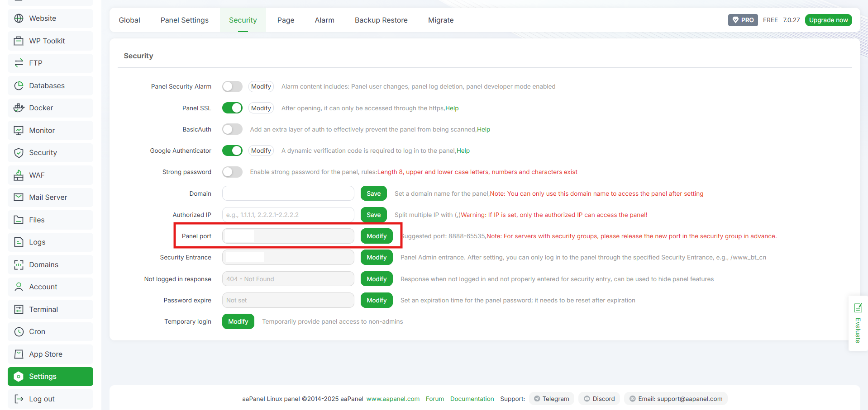Modify the Security Entrance
Image resolution: width=868 pixels, height=410 pixels.
pos(377,257)
